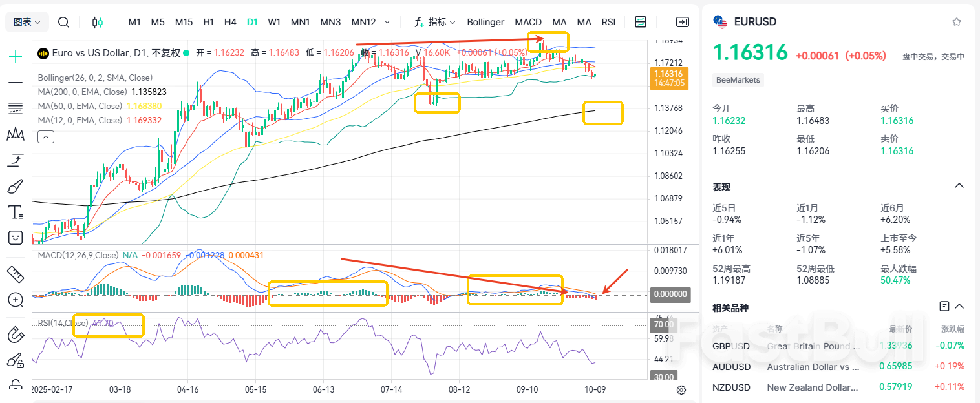Viewport: 980px width, 403px height.
Task: Pick the ruler measurement tool
Action: click(15, 274)
